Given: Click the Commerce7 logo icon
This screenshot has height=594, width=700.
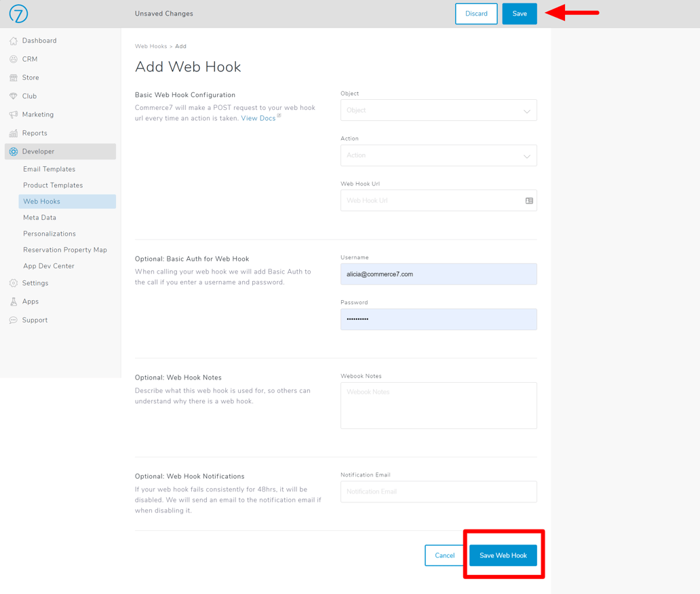Looking at the screenshot, I should click(x=18, y=14).
